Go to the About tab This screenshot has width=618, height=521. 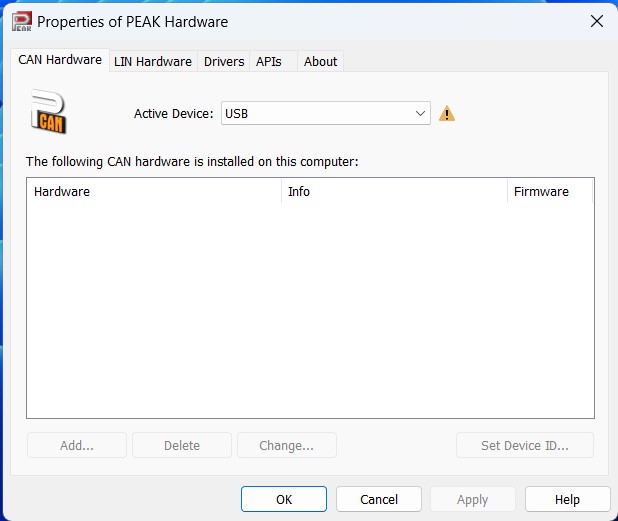pos(320,61)
